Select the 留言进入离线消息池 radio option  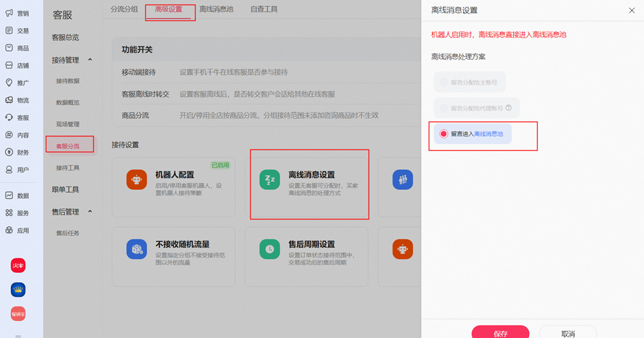click(x=443, y=134)
